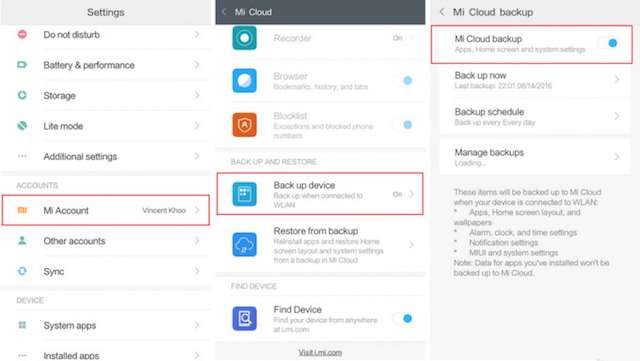Screen dimensions: 640x361
Task: Open Manage backups via its chevron
Action: (x=616, y=156)
